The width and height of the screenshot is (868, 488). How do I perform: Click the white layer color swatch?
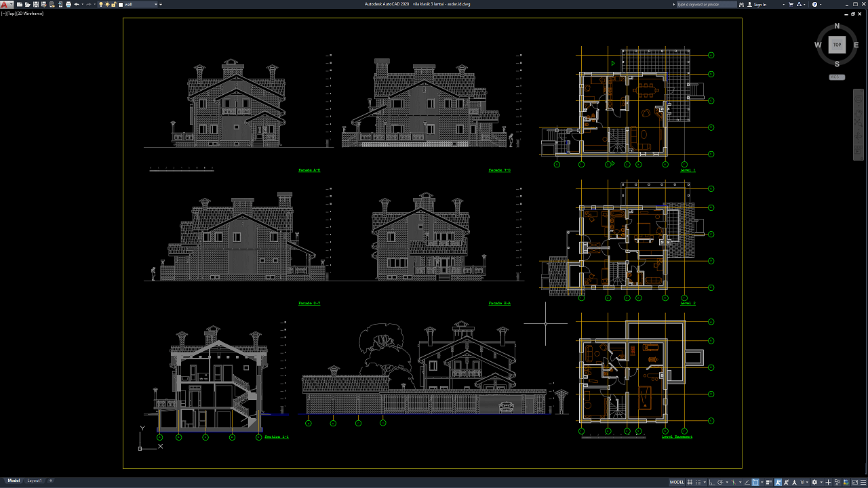click(x=121, y=4)
